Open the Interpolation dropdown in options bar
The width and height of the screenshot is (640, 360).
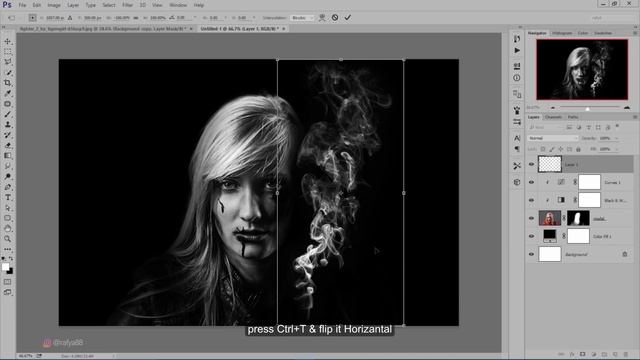coord(302,18)
